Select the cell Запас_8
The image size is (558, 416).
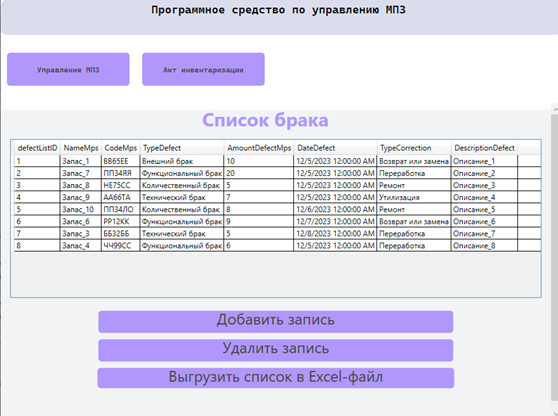point(81,185)
